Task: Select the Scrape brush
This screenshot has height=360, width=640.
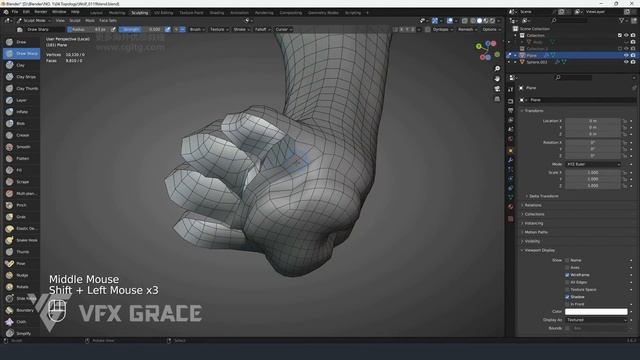Action: (21, 182)
